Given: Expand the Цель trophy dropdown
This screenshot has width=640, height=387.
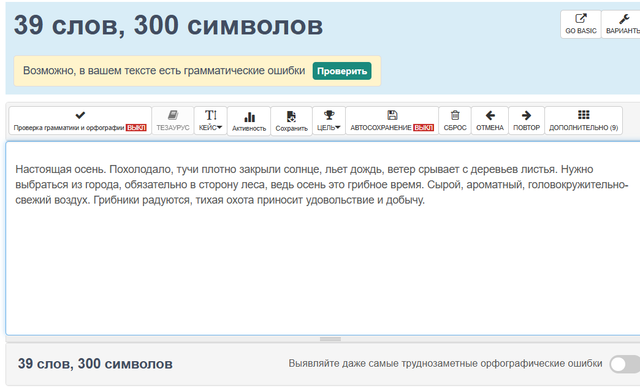Looking at the screenshot, I should 329,121.
